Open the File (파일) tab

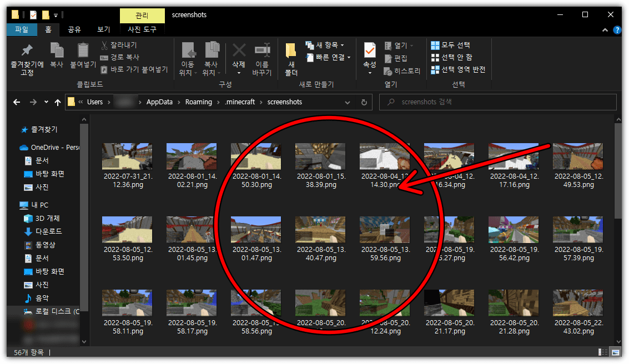(22, 29)
